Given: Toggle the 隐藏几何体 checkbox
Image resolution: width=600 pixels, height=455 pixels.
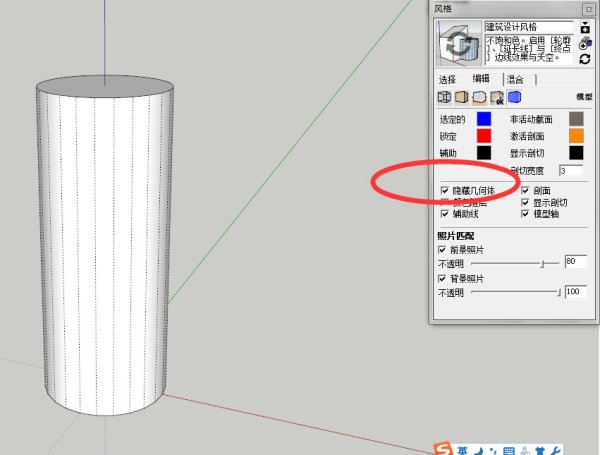Looking at the screenshot, I should click(x=444, y=190).
